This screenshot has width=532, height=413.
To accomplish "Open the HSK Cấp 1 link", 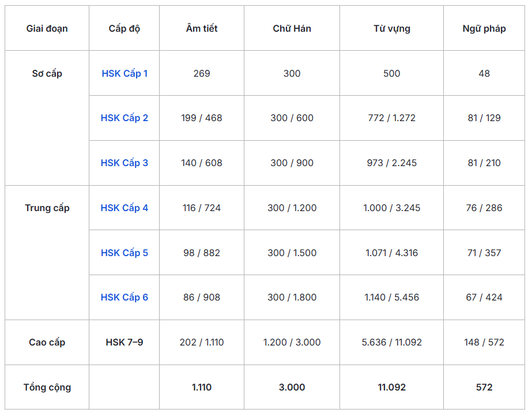I will pyautogui.click(x=124, y=73).
